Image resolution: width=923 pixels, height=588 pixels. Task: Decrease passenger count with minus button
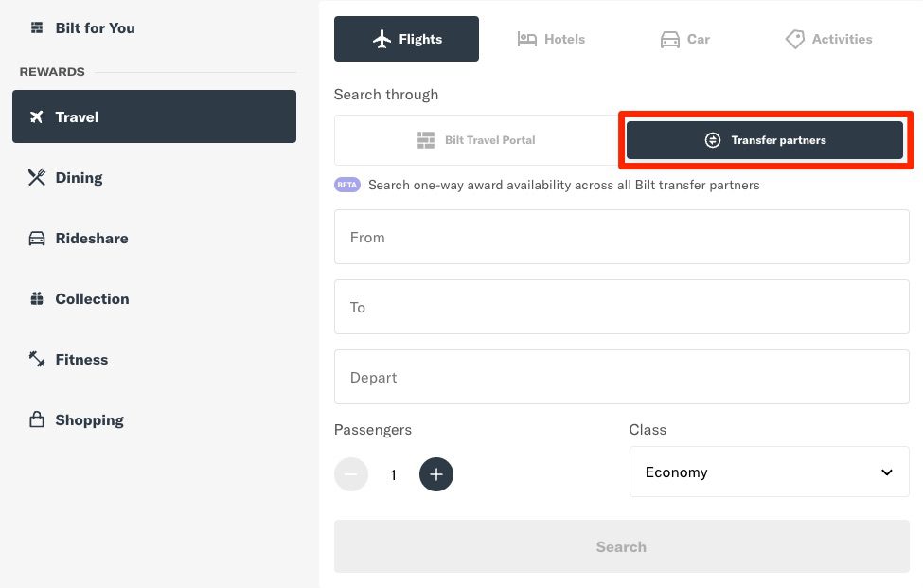pyautogui.click(x=351, y=474)
